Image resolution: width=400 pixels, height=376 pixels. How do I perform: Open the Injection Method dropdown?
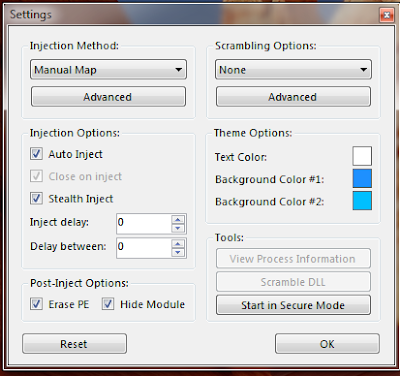pyautogui.click(x=108, y=69)
